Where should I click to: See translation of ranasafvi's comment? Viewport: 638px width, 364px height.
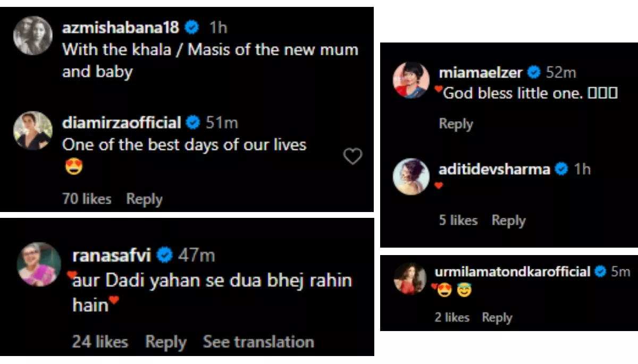(x=258, y=342)
